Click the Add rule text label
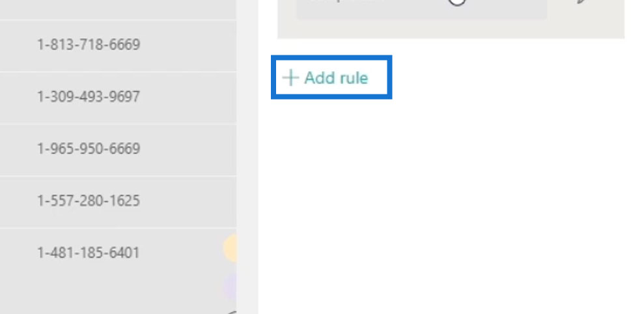 [336, 78]
